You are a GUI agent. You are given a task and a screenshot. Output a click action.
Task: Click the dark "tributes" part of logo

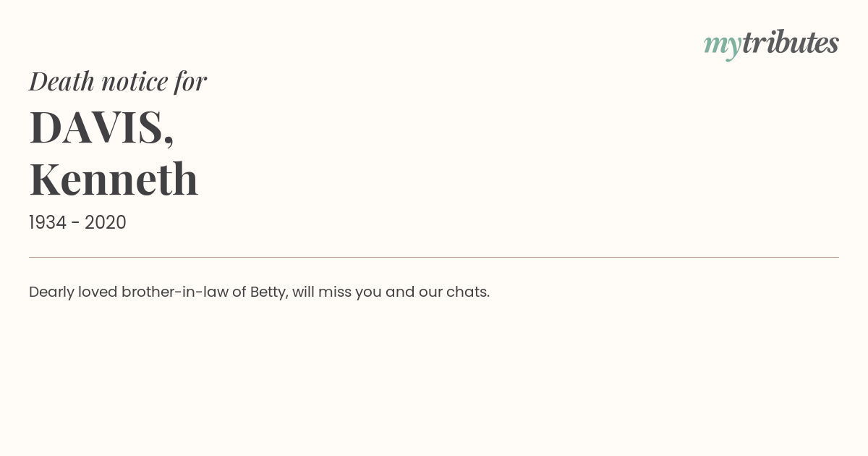point(791,43)
